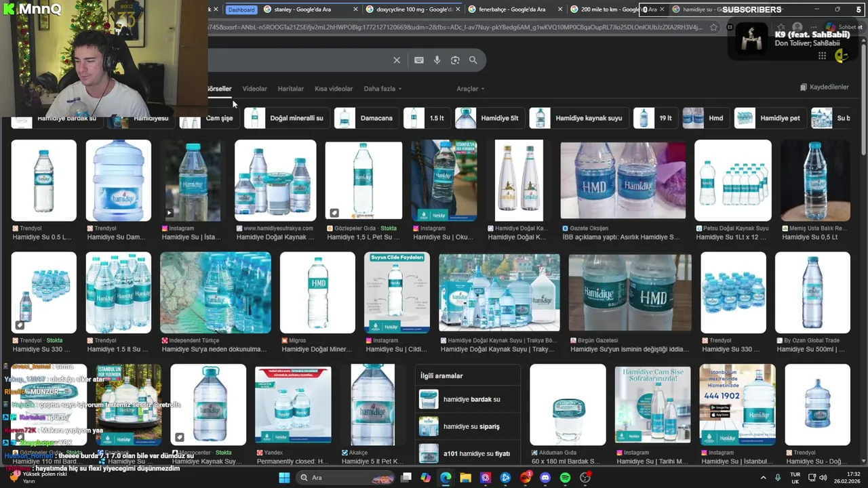868x488 pixels.
Task: Filter by Hamidiye 5lt chip
Action: pos(489,118)
